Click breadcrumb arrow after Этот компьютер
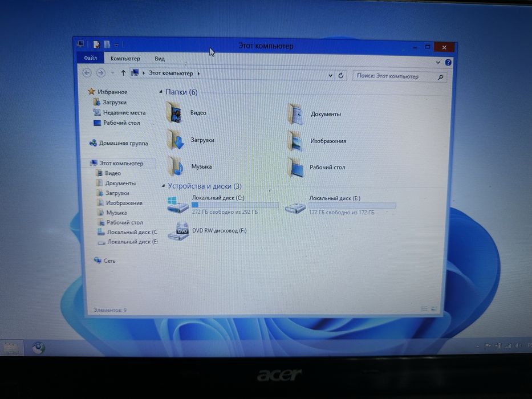The height and width of the screenshot is (399, 532). tap(199, 74)
